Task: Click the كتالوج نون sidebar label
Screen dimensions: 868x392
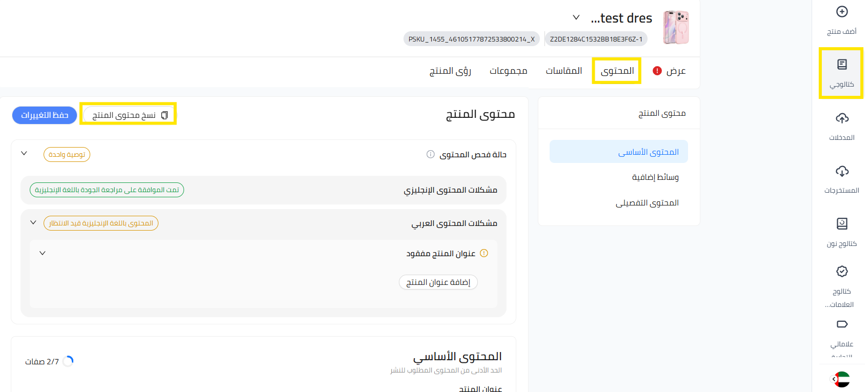Action: tap(842, 243)
